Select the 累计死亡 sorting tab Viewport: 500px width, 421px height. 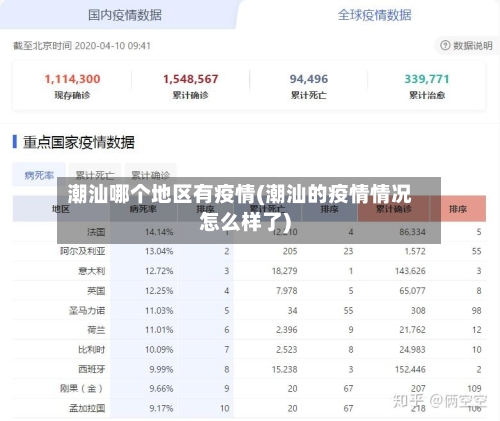[95, 175]
